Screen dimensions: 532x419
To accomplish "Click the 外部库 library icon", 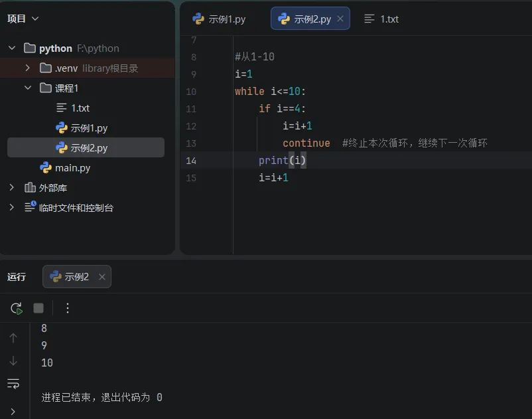I will (30, 187).
